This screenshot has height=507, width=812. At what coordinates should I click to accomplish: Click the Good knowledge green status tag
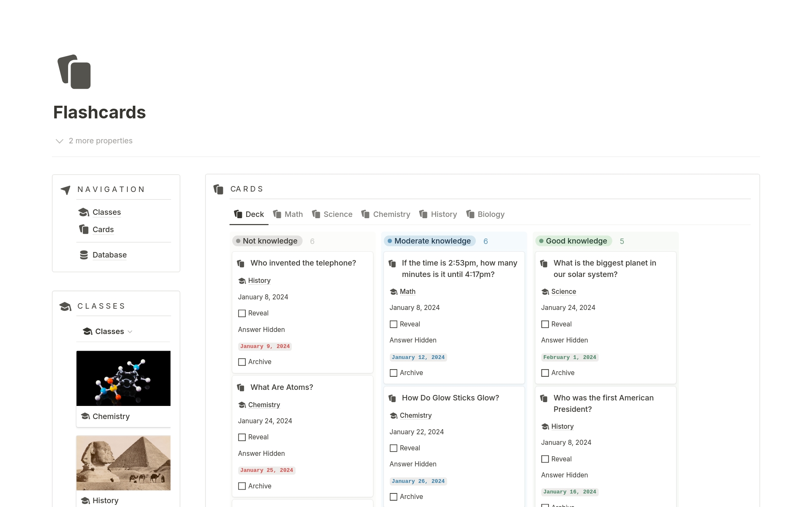pos(573,241)
